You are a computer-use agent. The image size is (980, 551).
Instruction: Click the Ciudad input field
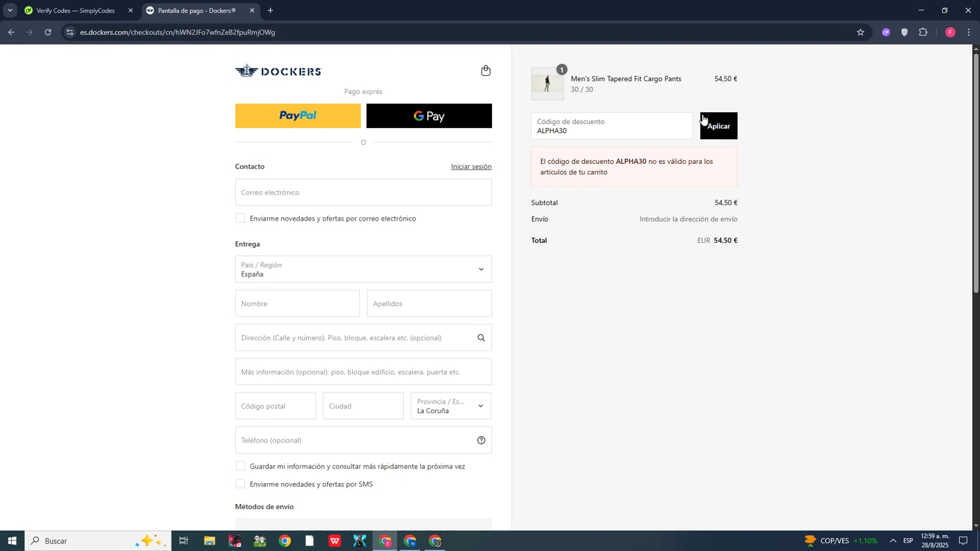click(x=363, y=406)
